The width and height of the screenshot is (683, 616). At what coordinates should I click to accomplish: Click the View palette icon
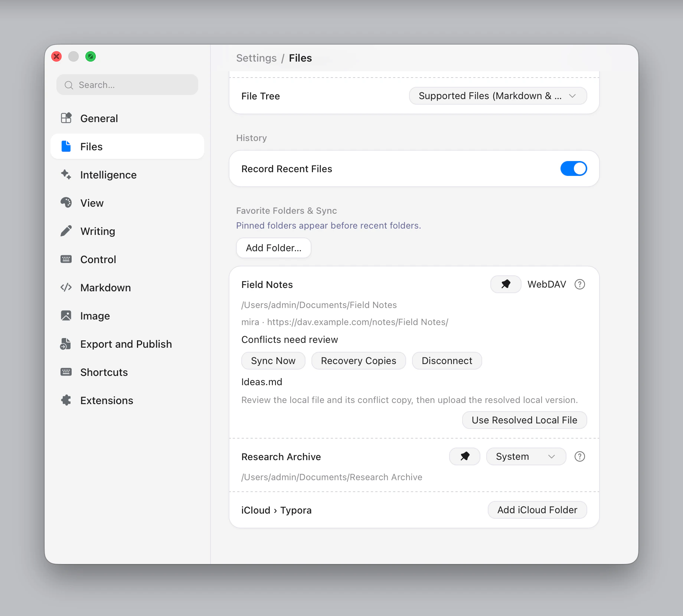coord(66,203)
